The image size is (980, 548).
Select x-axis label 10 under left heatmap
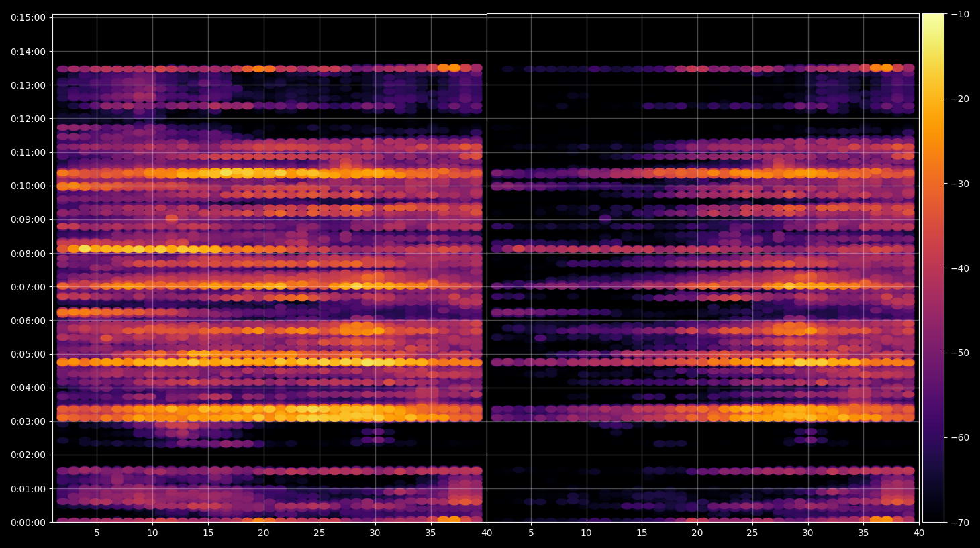[x=152, y=533]
